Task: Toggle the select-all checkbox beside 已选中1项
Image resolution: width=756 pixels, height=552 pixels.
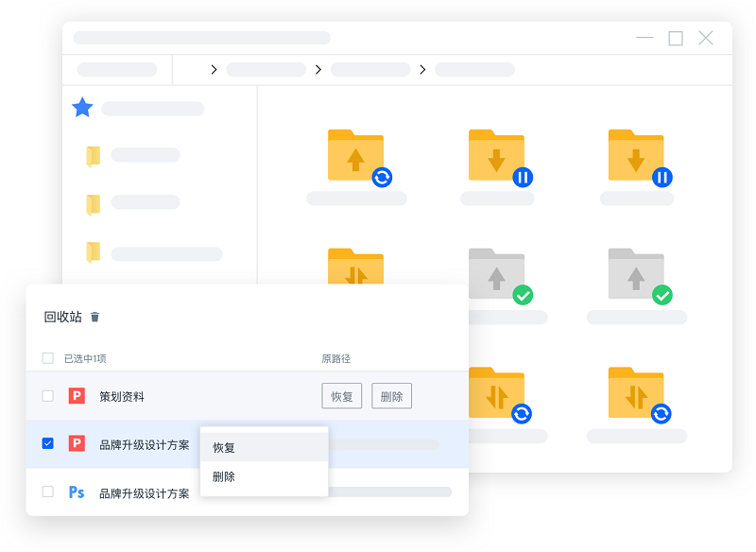Action: pos(46,356)
